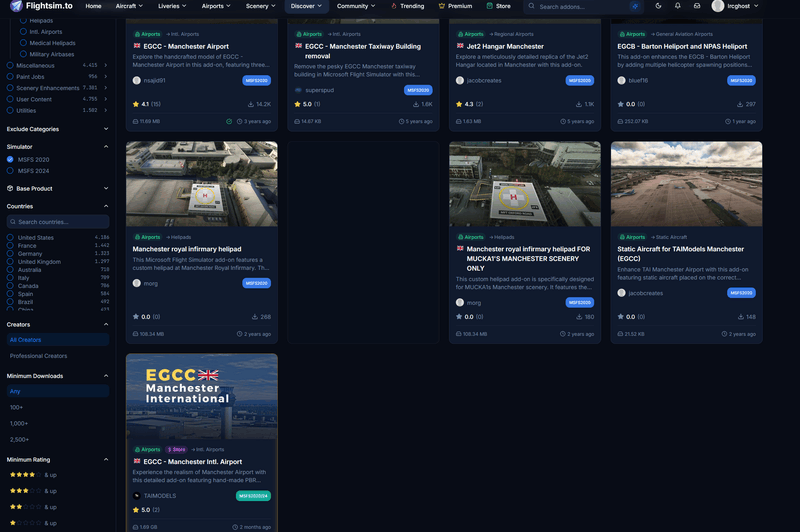800x532 pixels.
Task: Click bluef16 author avatar
Action: tap(621, 80)
